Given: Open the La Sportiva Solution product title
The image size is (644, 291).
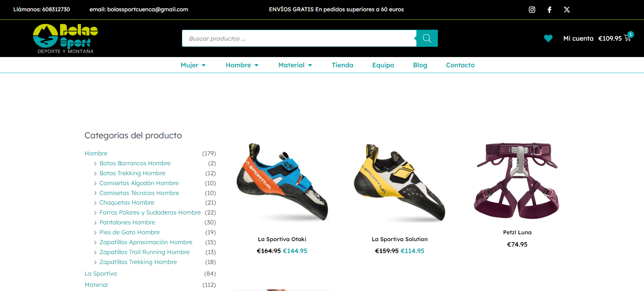Looking at the screenshot, I should tap(400, 239).
